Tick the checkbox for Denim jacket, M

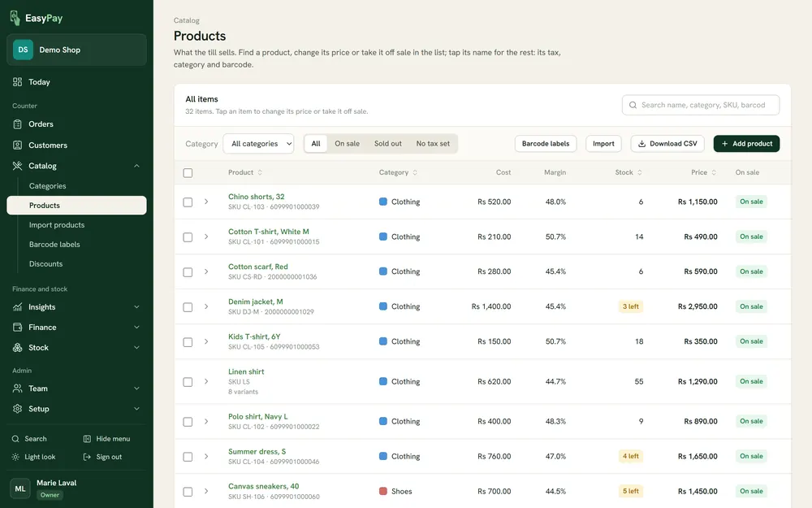pyautogui.click(x=188, y=307)
